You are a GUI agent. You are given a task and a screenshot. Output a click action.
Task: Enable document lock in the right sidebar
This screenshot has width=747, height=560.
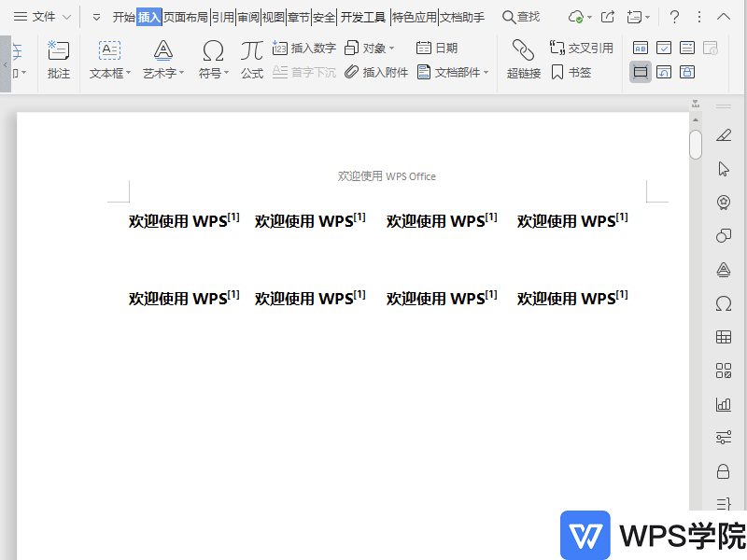pyautogui.click(x=723, y=471)
